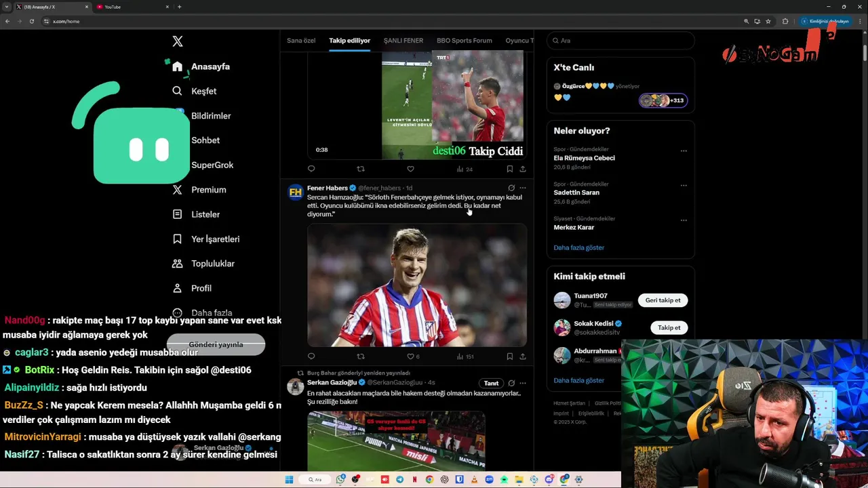
Task: Share the video post above Fener Habers
Action: 523,169
